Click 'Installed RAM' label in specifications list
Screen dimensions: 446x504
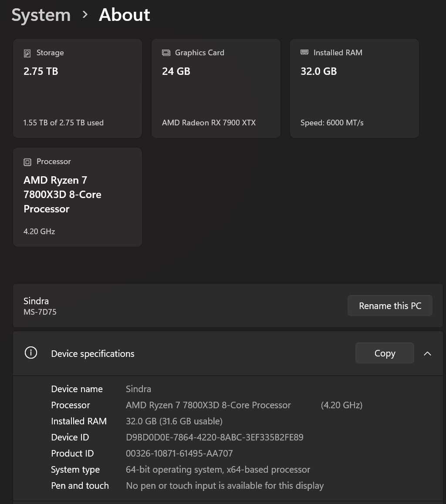(x=79, y=421)
